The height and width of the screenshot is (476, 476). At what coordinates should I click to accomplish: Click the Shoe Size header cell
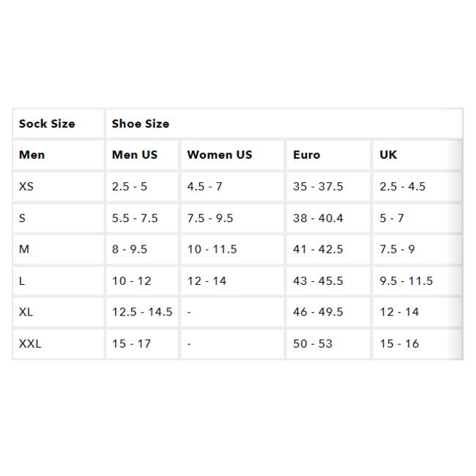[x=141, y=124]
